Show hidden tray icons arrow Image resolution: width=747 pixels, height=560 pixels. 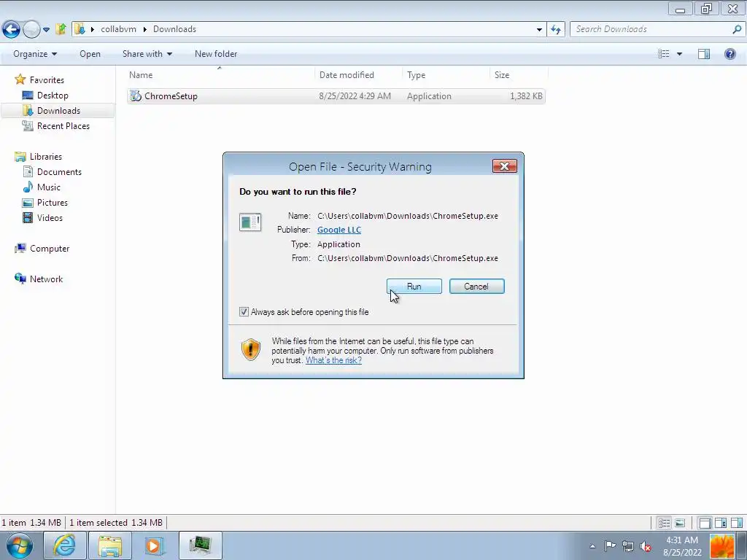[592, 546]
